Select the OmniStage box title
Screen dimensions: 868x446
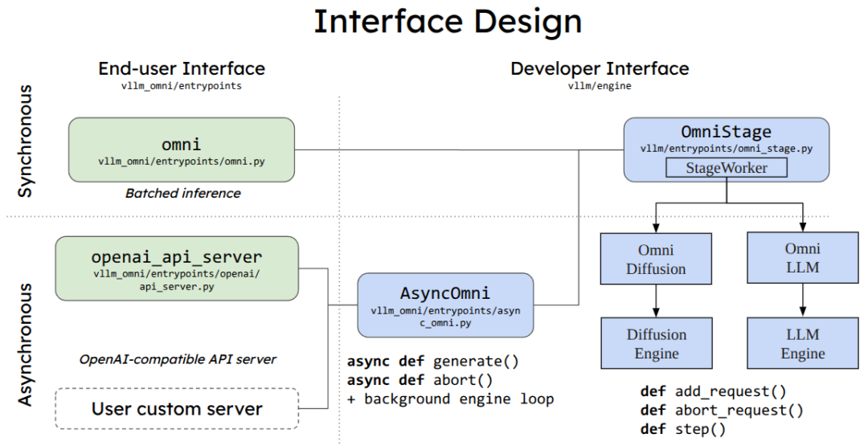tap(727, 132)
